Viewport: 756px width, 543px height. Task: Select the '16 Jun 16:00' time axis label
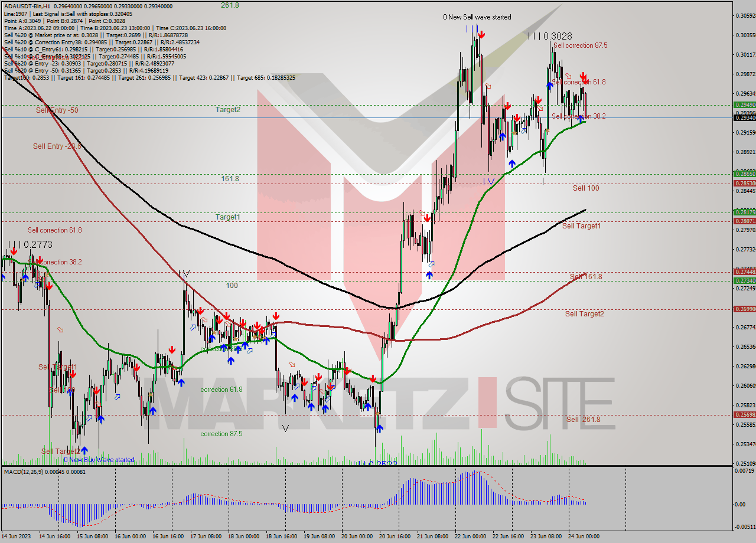(167, 536)
